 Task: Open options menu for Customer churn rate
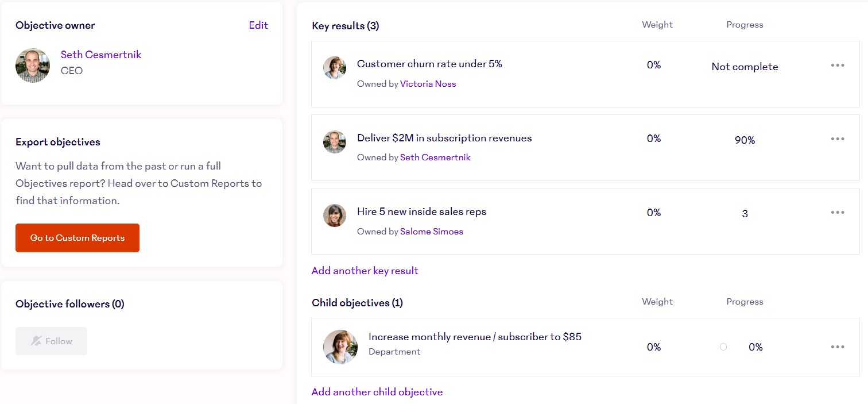(x=837, y=66)
